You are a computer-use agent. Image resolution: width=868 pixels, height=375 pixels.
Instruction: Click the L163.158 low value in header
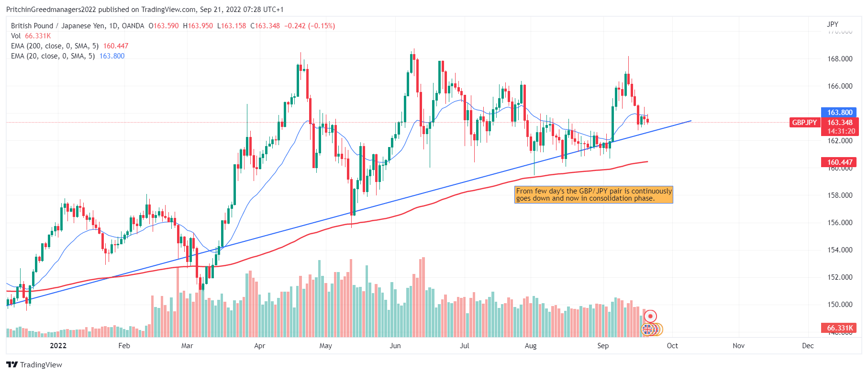pos(232,26)
